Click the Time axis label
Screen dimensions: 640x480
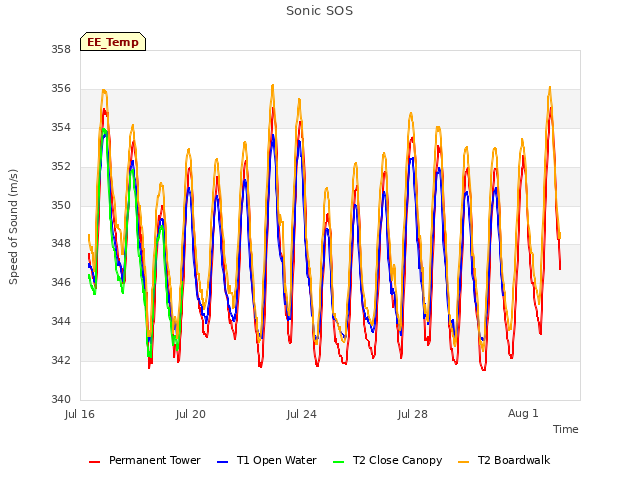click(565, 429)
